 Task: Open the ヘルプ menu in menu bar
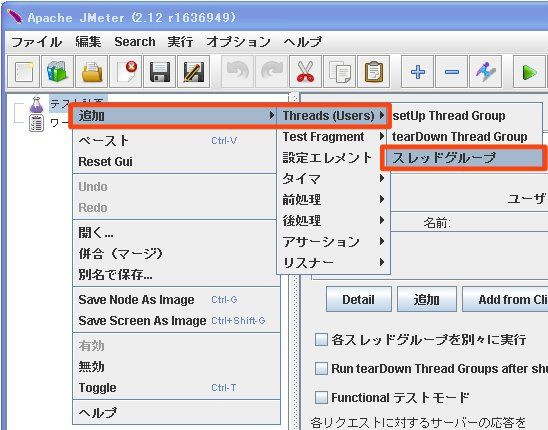[302, 42]
